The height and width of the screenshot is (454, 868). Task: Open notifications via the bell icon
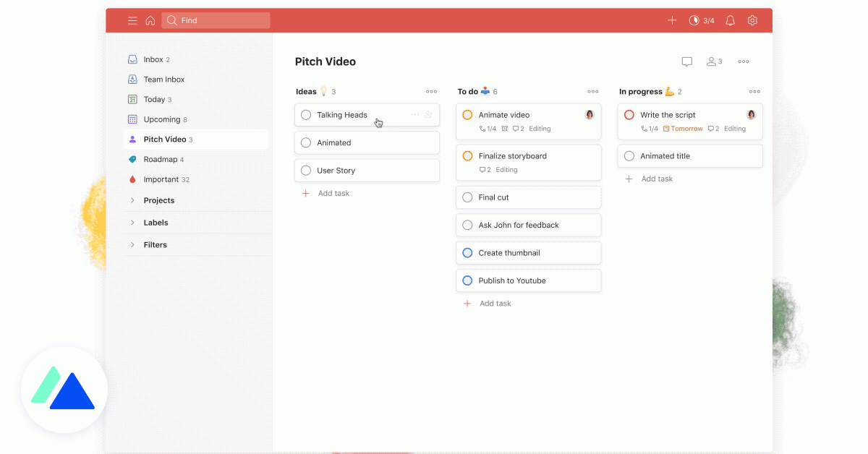point(730,20)
